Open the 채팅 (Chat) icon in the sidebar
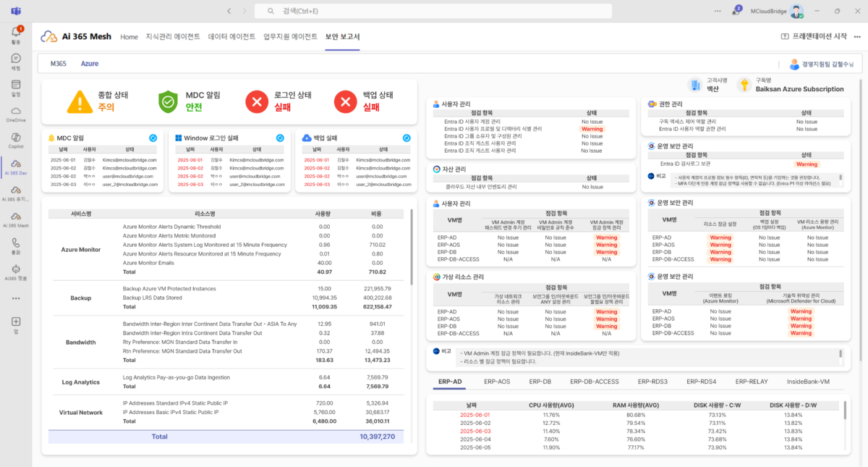Screen dimensions: 868x467 (16, 59)
